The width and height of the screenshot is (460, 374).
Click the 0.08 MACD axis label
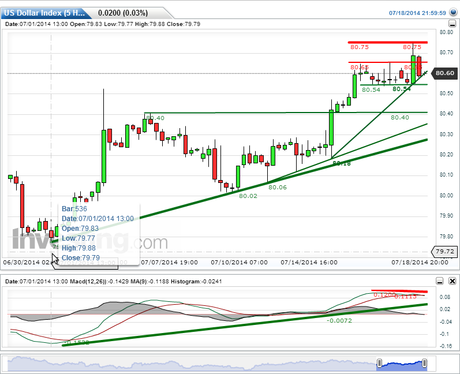(x=445, y=297)
